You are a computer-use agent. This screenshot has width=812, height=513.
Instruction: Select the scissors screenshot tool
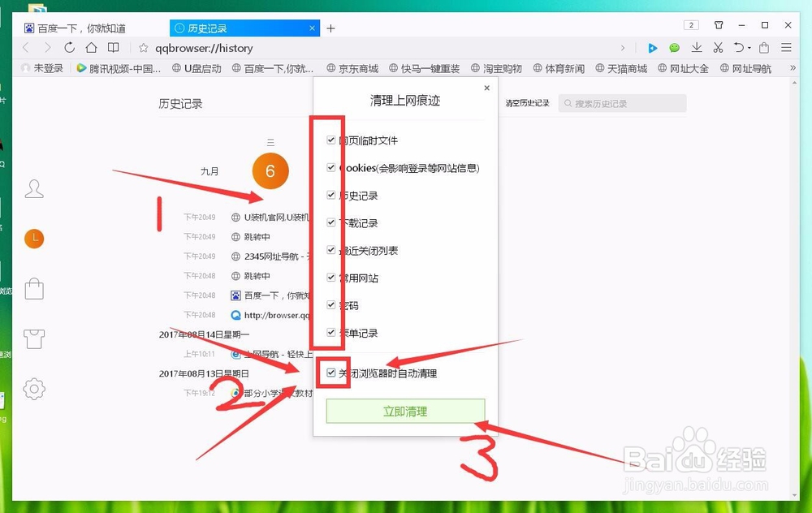click(719, 48)
